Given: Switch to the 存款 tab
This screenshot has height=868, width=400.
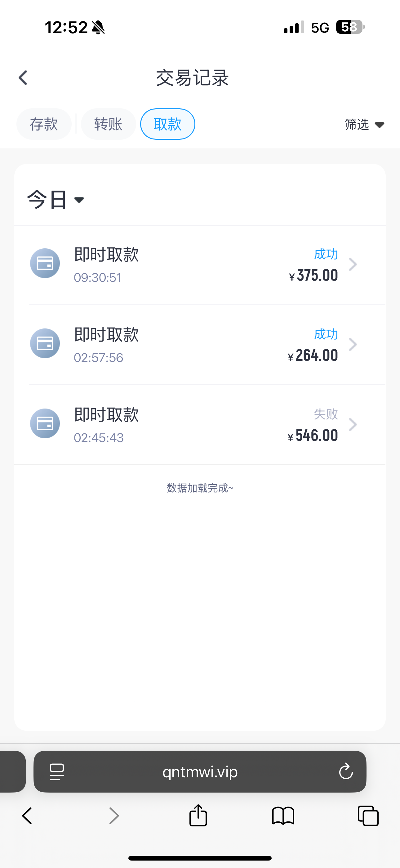Looking at the screenshot, I should click(x=44, y=124).
